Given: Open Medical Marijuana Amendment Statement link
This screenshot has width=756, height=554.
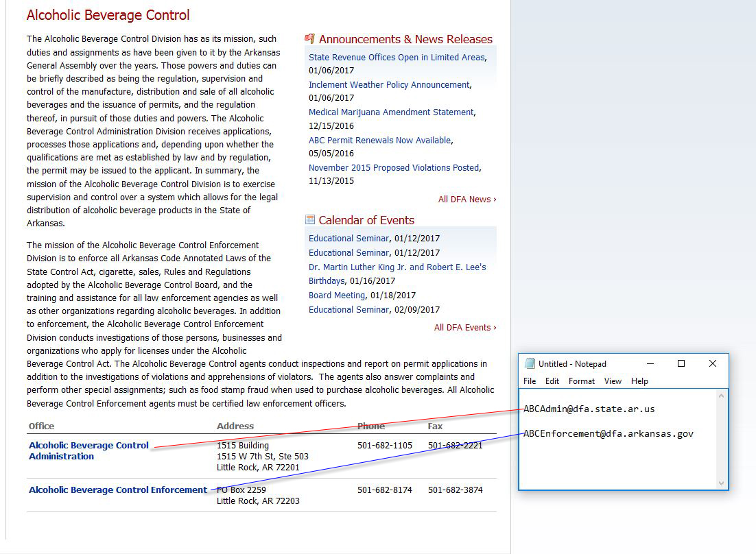Looking at the screenshot, I should tap(391, 112).
